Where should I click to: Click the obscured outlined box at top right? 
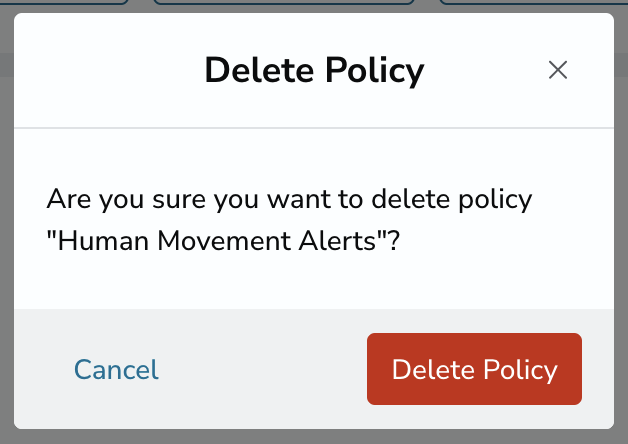click(533, 2)
